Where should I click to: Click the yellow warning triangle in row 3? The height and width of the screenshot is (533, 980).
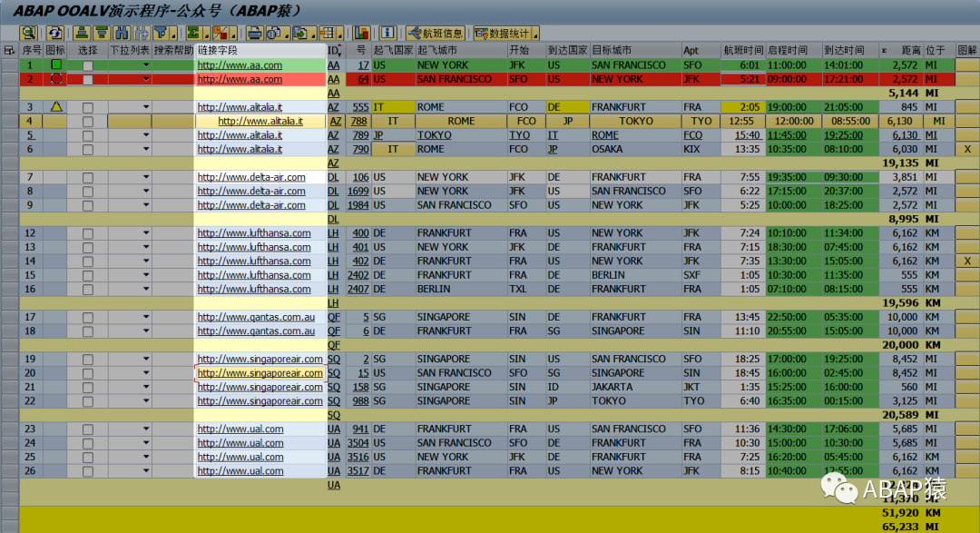tap(56, 106)
